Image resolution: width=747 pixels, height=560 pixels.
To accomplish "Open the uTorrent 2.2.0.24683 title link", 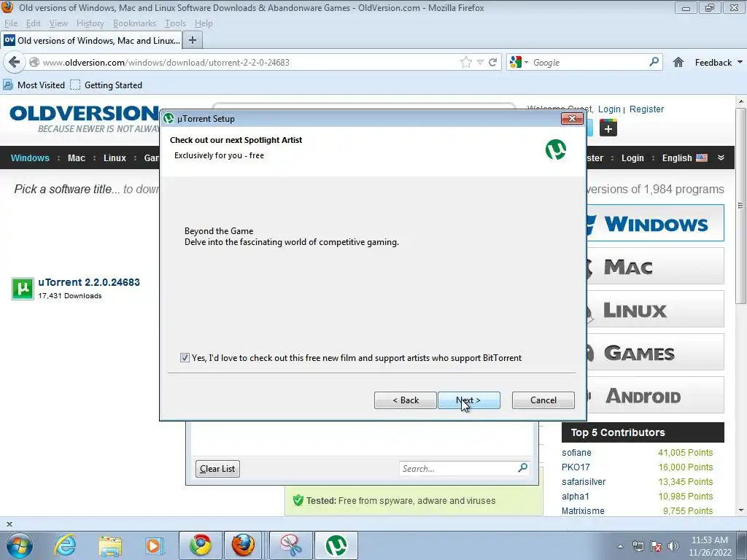I will [89, 282].
